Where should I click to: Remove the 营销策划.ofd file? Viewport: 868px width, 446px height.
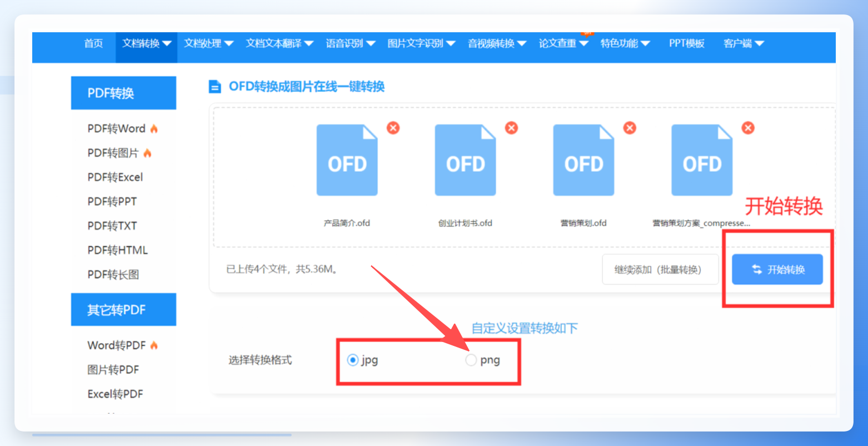coord(630,128)
